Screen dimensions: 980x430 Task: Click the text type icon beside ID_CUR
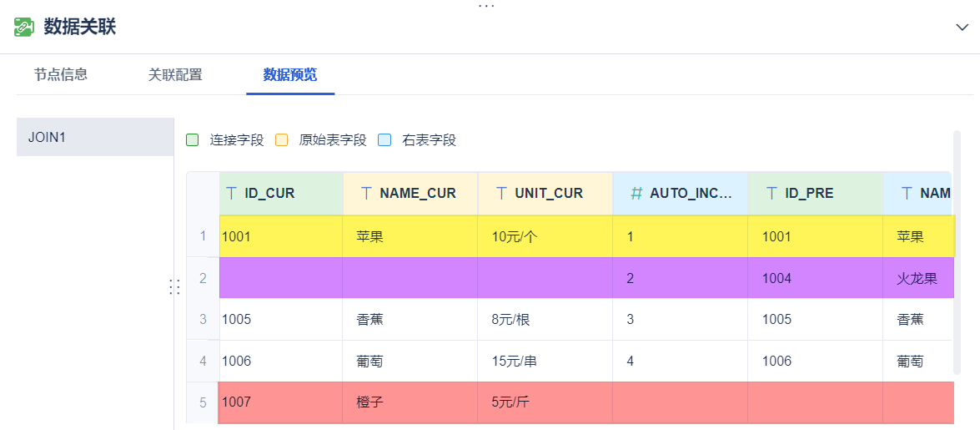[232, 194]
